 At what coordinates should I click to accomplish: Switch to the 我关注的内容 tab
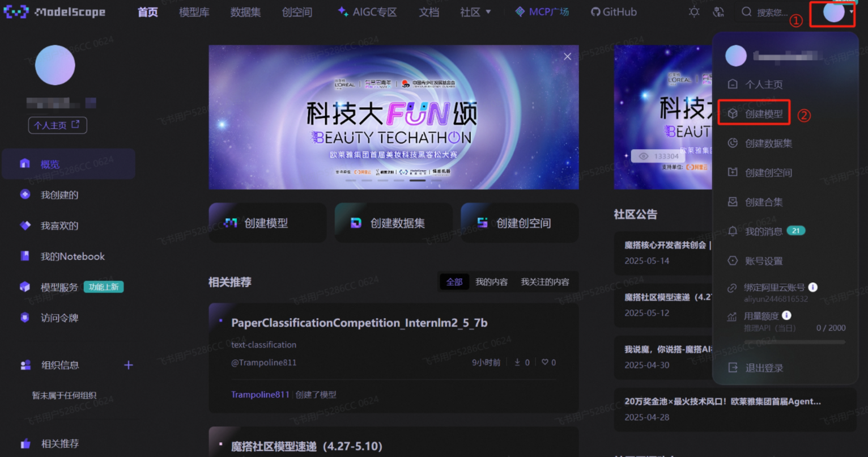(x=545, y=282)
